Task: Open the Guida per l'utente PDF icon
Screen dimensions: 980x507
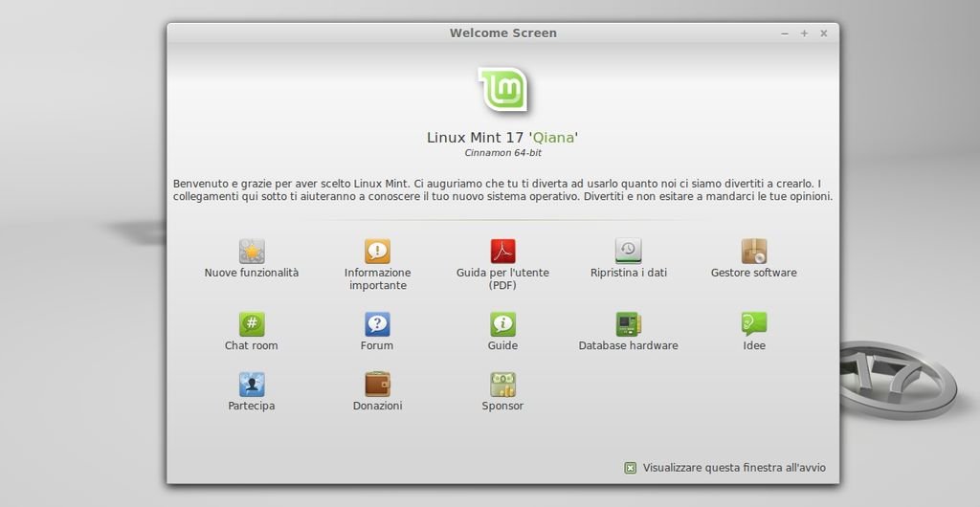Action: point(503,251)
